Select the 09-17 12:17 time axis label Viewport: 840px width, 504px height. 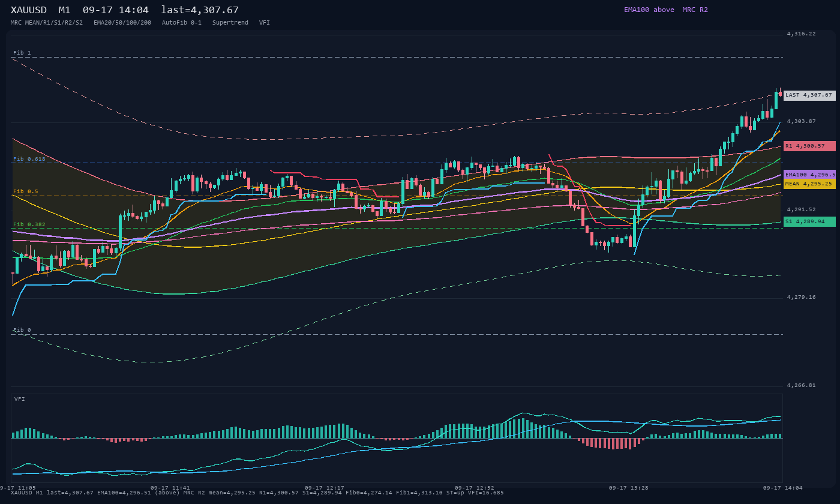click(x=325, y=488)
